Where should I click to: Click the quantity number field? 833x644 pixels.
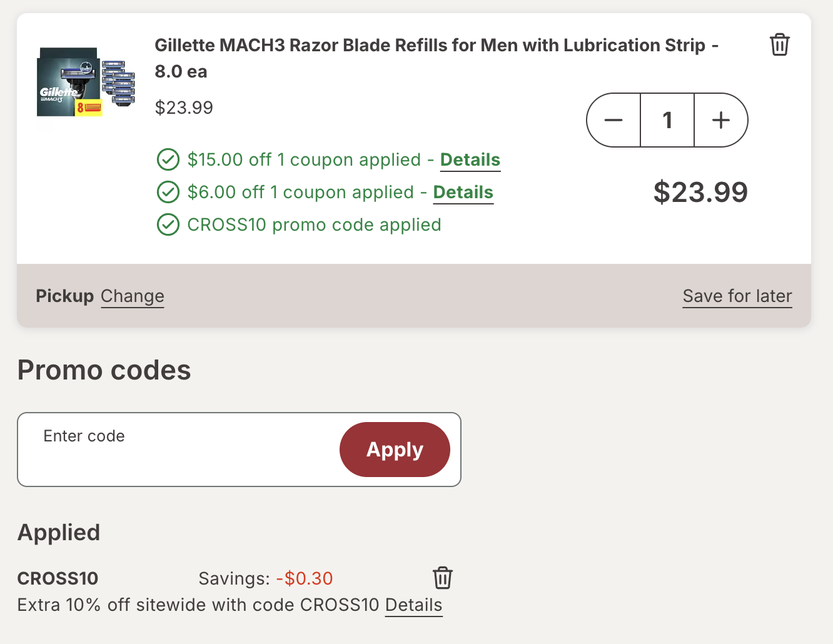pyautogui.click(x=667, y=120)
